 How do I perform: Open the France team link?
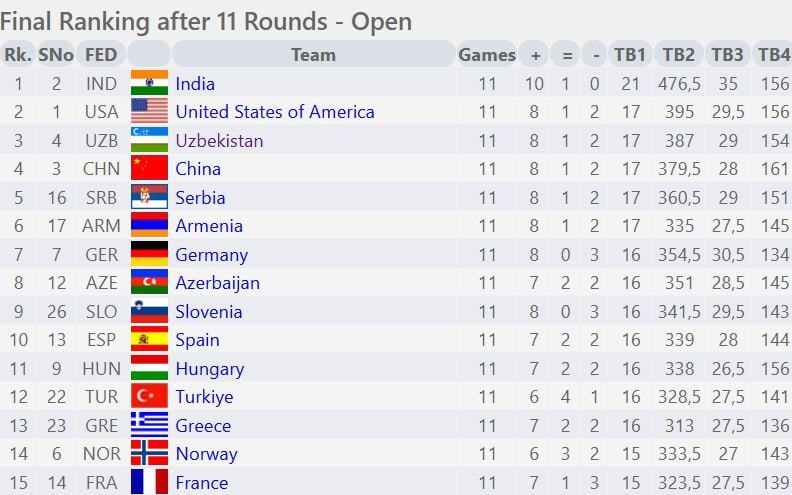click(201, 483)
